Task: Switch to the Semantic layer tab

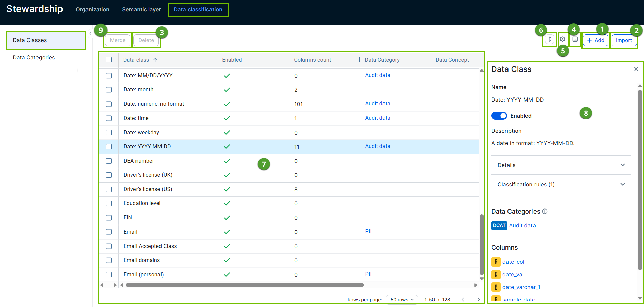Action: point(141,9)
